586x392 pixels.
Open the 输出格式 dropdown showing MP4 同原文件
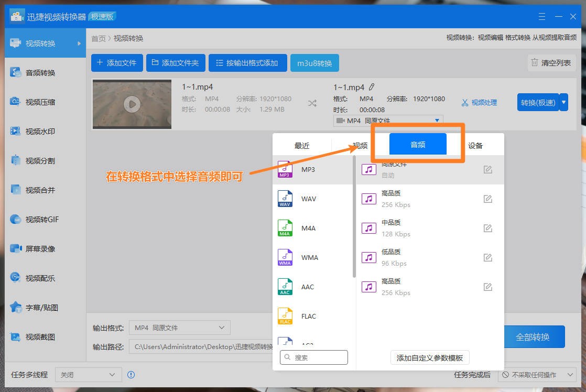click(x=179, y=327)
